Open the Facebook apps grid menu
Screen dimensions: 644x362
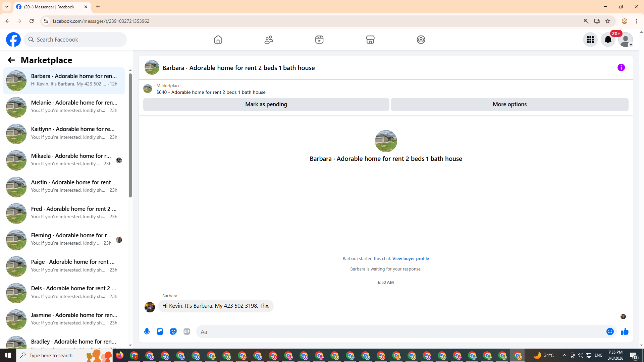pyautogui.click(x=590, y=40)
